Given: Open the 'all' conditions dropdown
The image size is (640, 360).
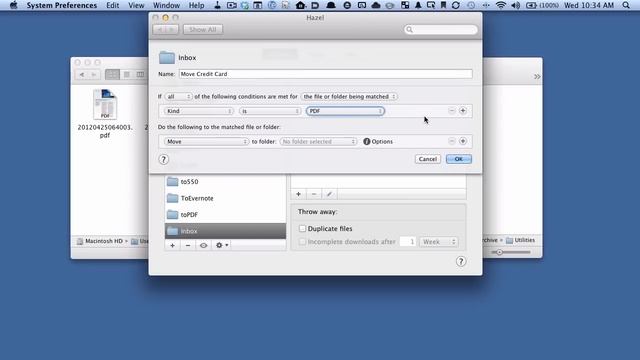Looking at the screenshot, I should tap(178, 97).
